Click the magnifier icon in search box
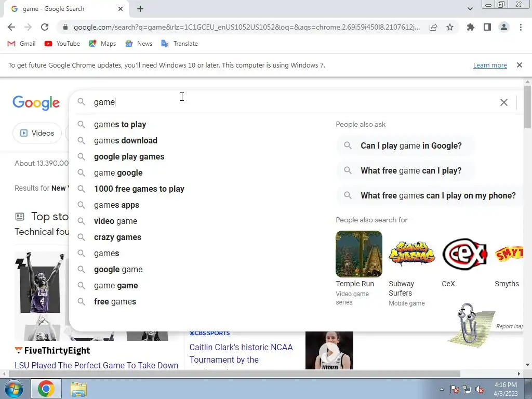The image size is (532, 399). tap(81, 102)
